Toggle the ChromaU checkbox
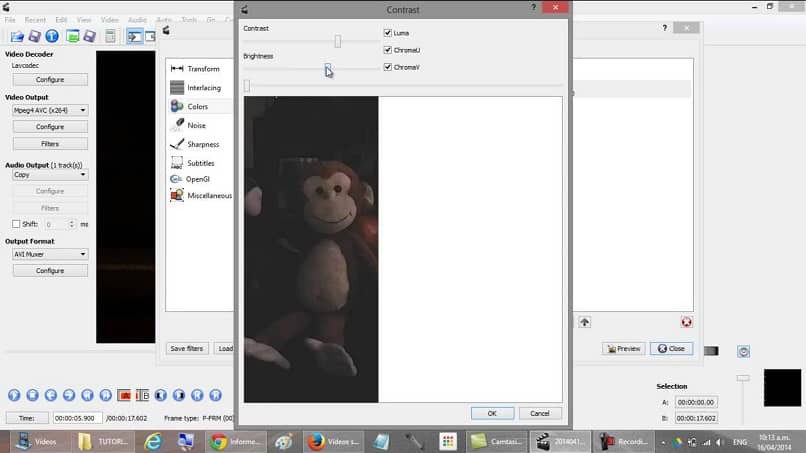 click(x=388, y=50)
